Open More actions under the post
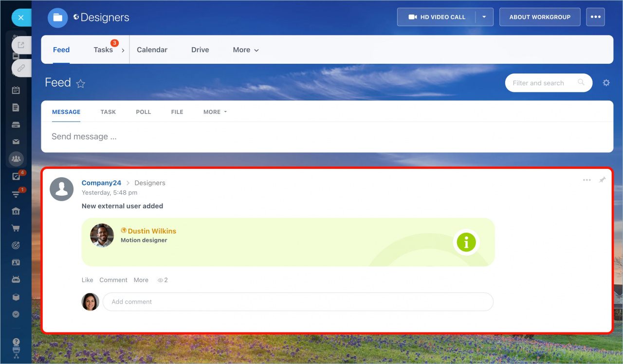The image size is (623, 364). 141,280
